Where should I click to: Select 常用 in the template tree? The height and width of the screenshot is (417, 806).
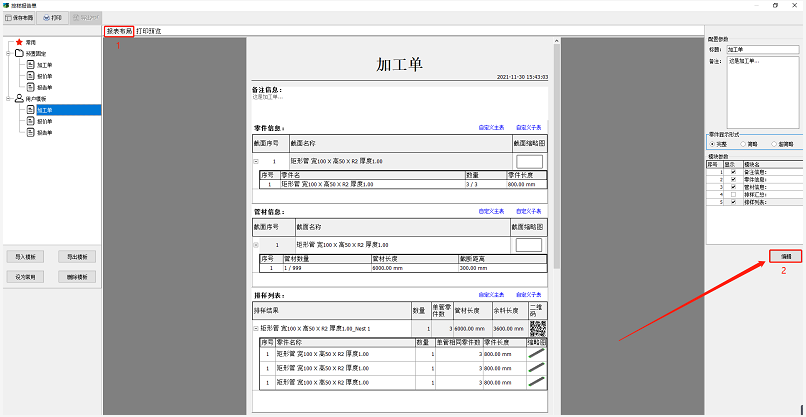click(x=30, y=42)
